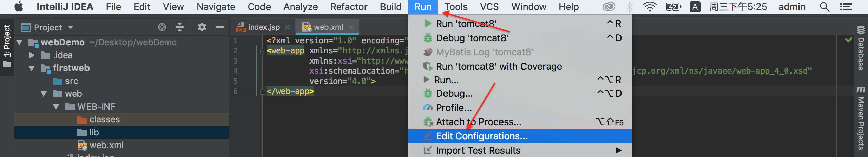This screenshot has height=157, width=868.
Task: Fold the web-app tag at line 2
Action: [262, 51]
